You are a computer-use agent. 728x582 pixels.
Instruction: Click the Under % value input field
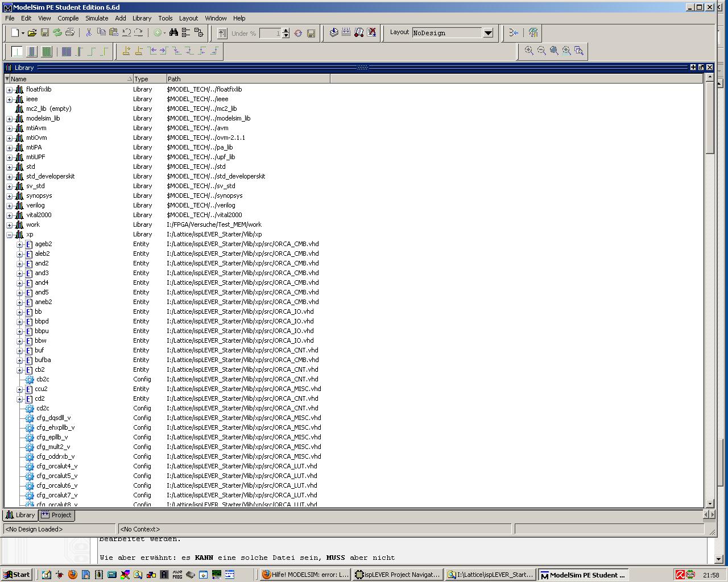coord(270,33)
